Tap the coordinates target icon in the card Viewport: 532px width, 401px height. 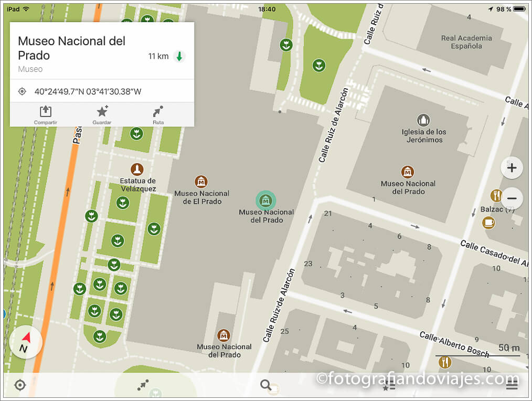[22, 91]
